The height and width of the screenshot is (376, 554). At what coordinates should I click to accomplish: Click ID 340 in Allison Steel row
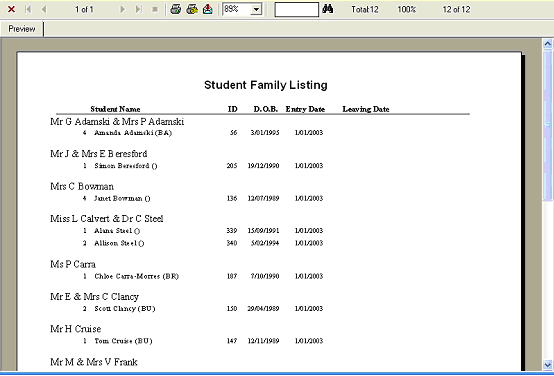tap(232, 243)
